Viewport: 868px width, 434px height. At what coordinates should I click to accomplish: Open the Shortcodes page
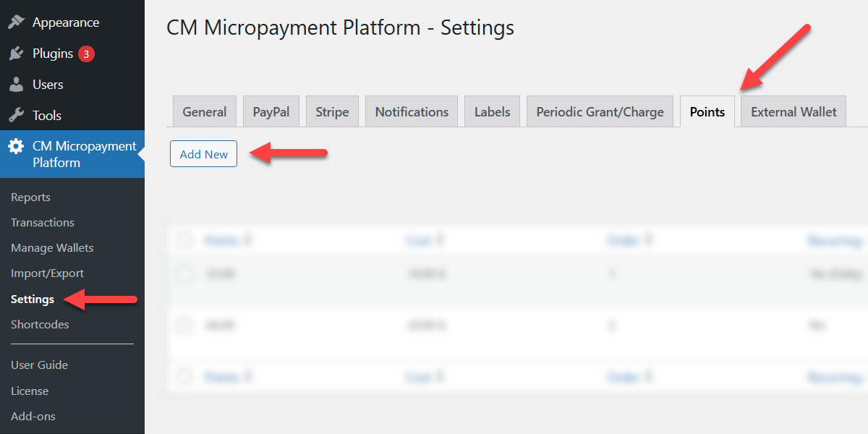pos(40,324)
